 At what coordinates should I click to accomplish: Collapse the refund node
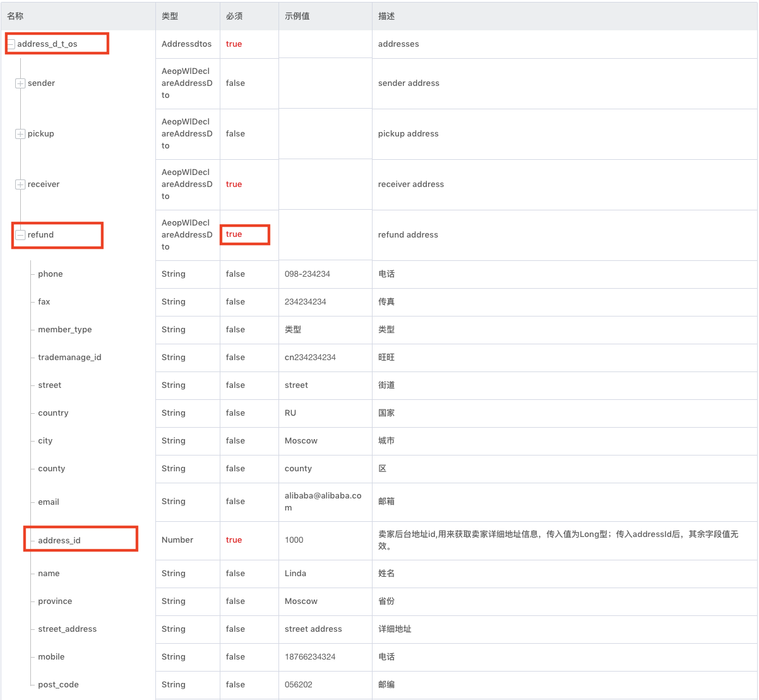click(x=20, y=235)
